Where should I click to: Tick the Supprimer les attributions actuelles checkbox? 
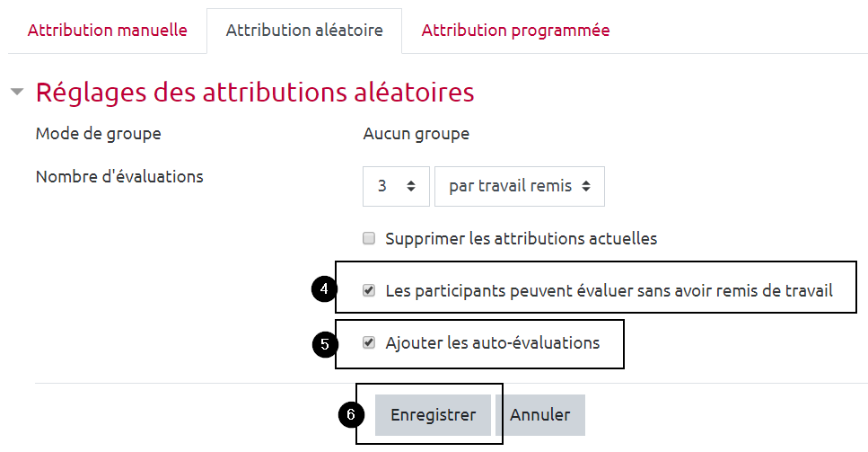tap(368, 239)
